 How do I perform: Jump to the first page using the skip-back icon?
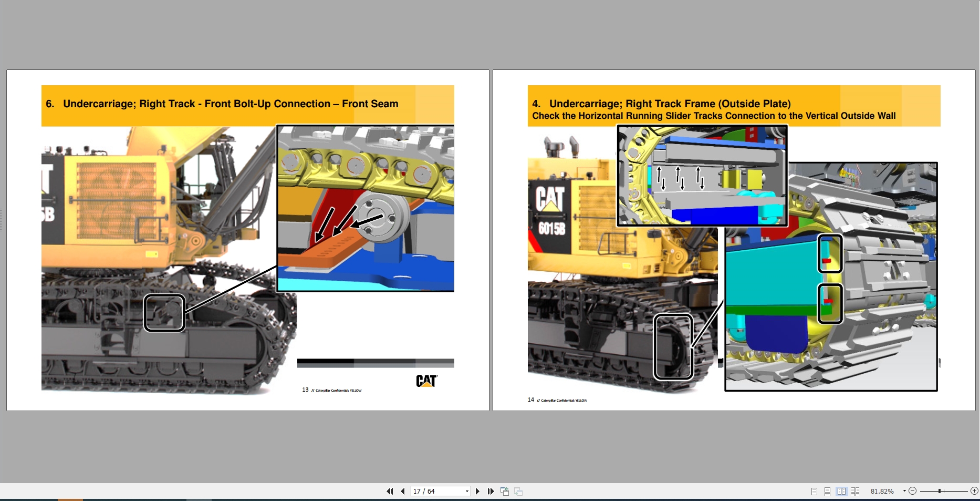(390, 491)
